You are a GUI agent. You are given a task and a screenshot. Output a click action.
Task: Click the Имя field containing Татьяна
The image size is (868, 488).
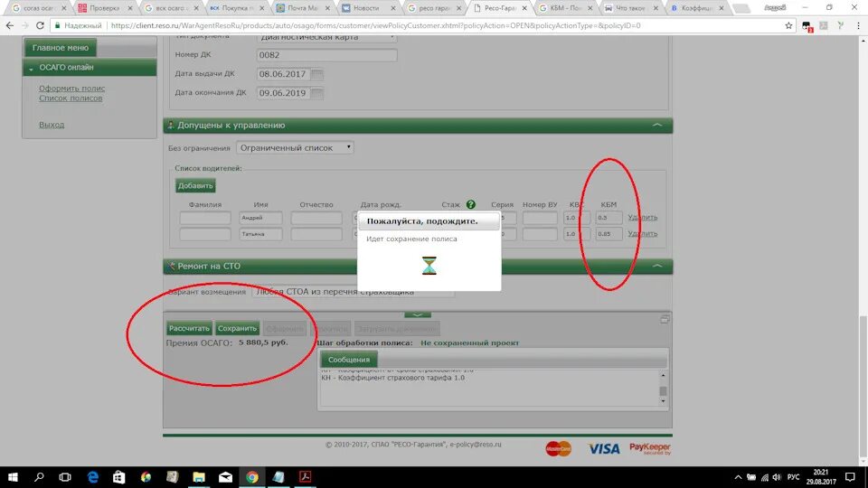tap(260, 234)
